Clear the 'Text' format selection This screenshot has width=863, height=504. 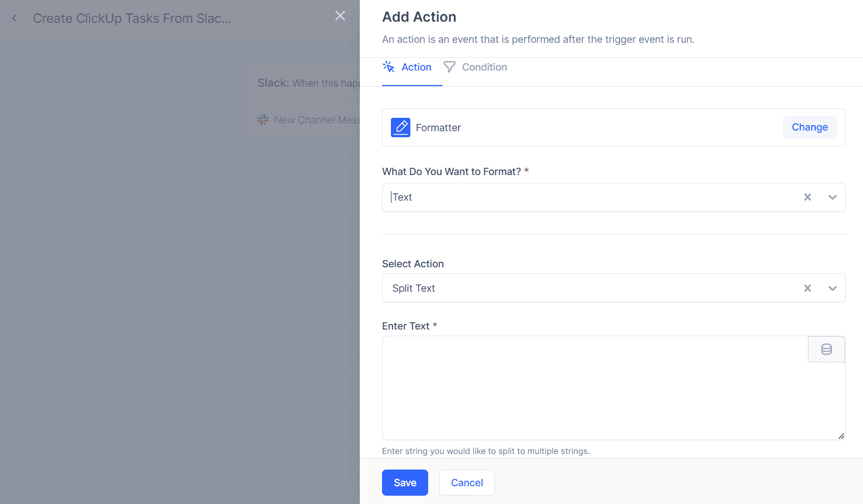[807, 197]
